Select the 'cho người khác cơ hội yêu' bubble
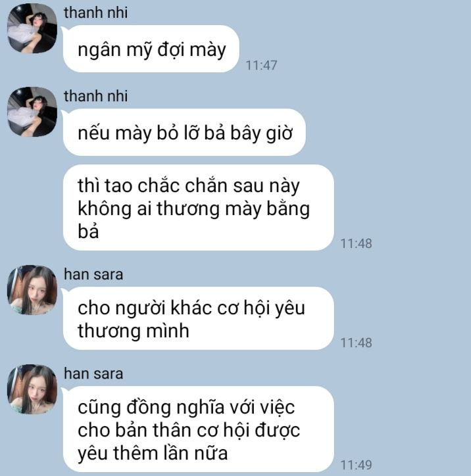This screenshot has height=476, width=471. click(x=198, y=318)
